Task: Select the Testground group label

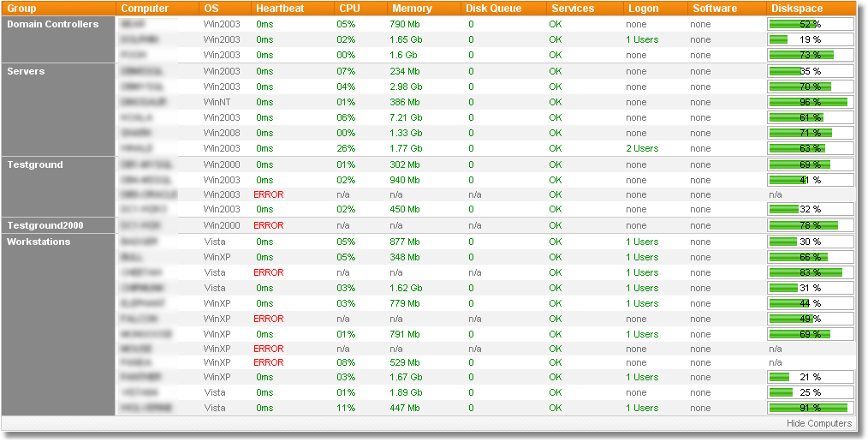Action: tap(35, 164)
